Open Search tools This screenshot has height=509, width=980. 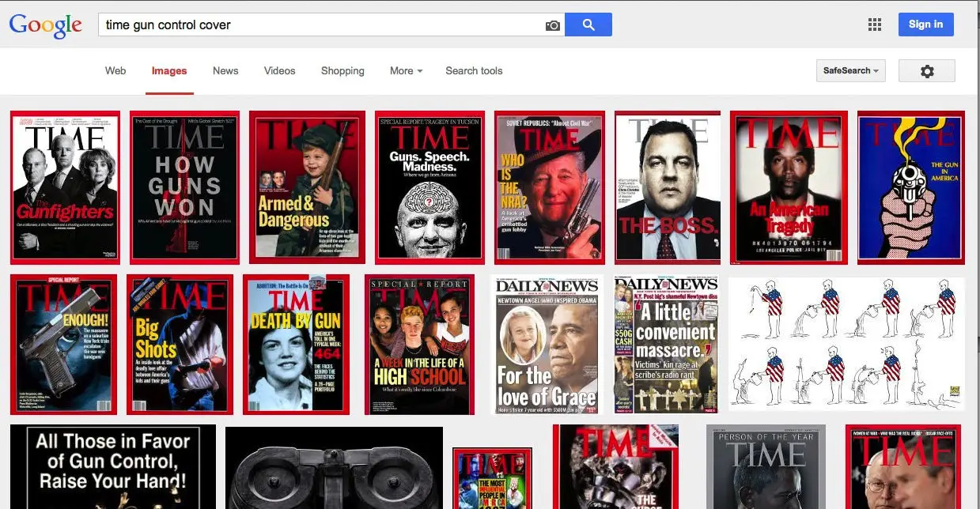point(474,70)
